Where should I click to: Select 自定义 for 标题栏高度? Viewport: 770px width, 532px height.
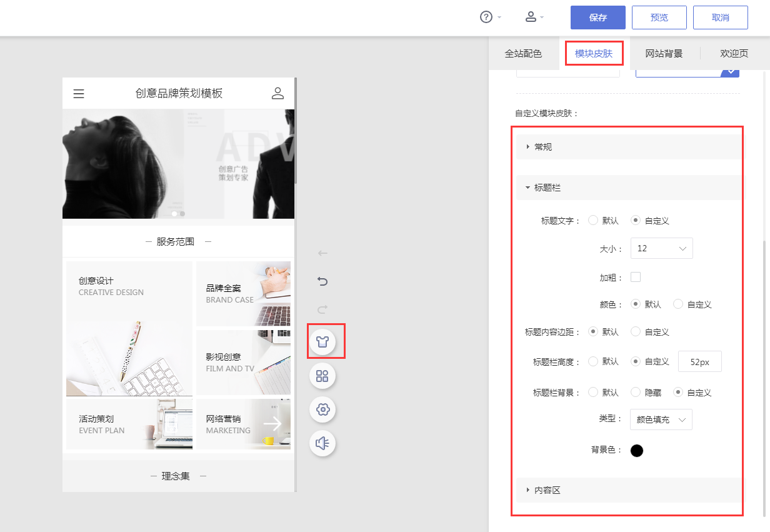click(636, 361)
